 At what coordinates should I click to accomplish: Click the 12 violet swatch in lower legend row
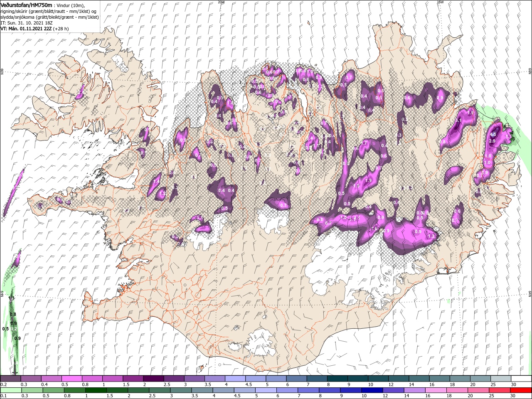pyautogui.click(x=393, y=390)
